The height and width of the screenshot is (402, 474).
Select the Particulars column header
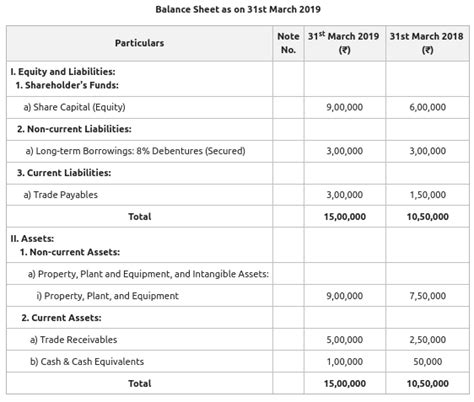coord(139,43)
